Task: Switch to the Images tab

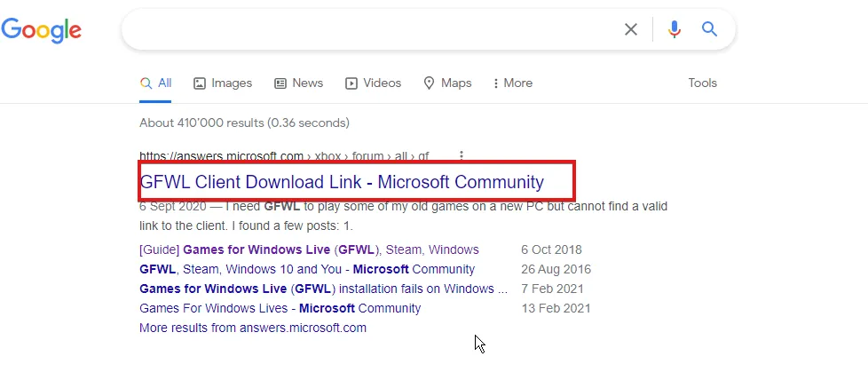Action: pyautogui.click(x=223, y=83)
